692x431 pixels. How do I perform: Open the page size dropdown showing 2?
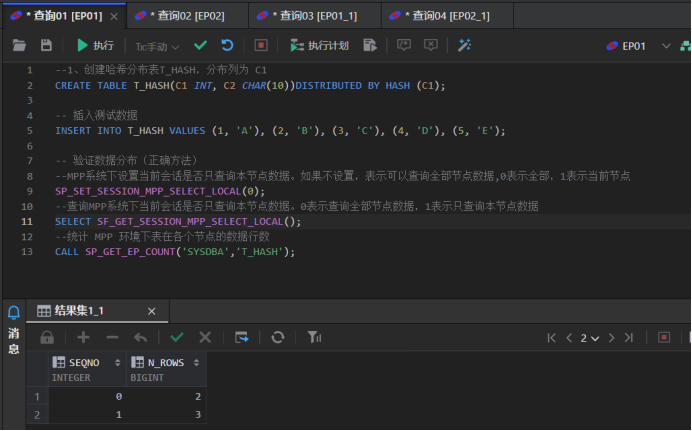coord(590,338)
